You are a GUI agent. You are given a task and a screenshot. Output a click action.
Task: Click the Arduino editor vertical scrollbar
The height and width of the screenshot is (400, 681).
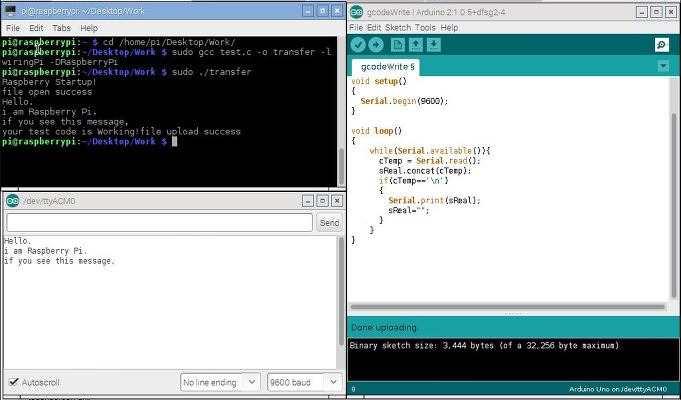(x=674, y=205)
